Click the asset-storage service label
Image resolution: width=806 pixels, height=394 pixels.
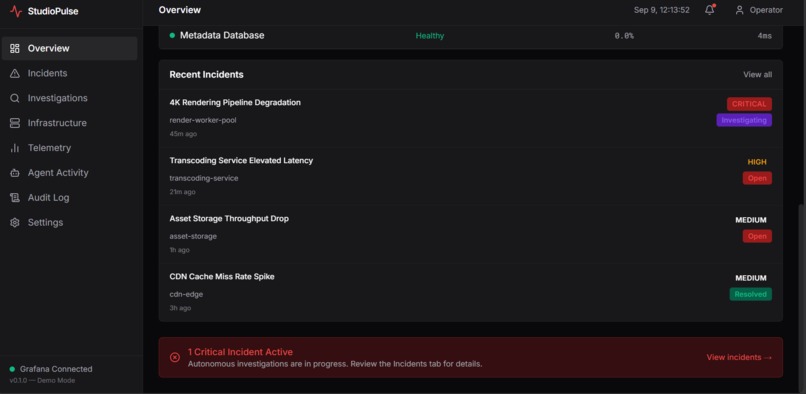pos(193,237)
